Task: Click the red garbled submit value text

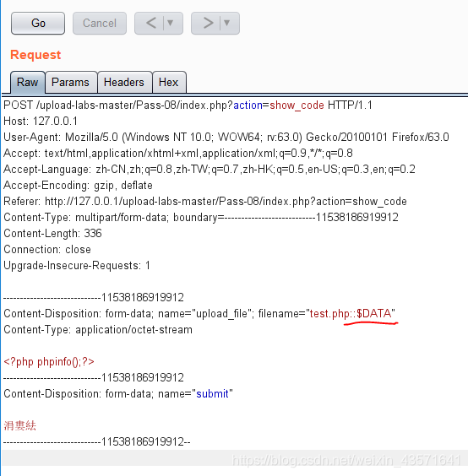Action: [x=19, y=426]
